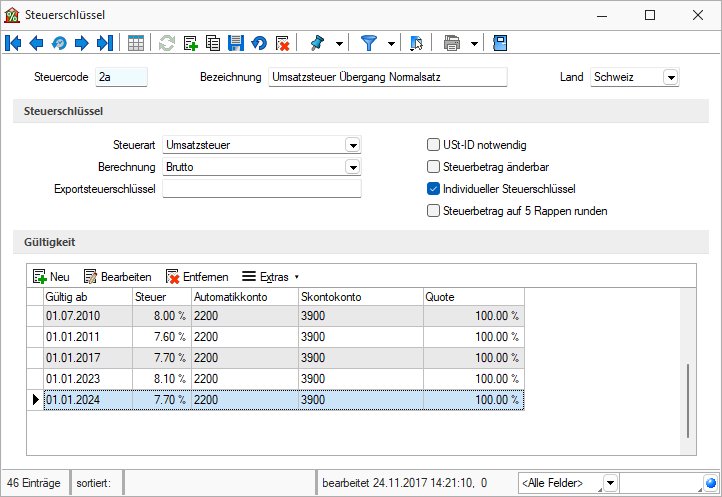Click the Exportsteuerschlüssel input field
The width and height of the screenshot is (722, 497).
coord(261,189)
